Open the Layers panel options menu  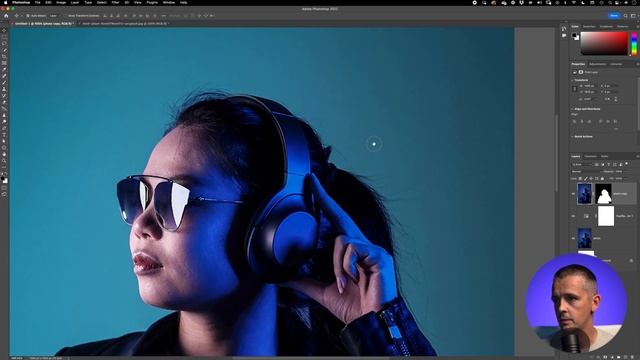(x=637, y=156)
